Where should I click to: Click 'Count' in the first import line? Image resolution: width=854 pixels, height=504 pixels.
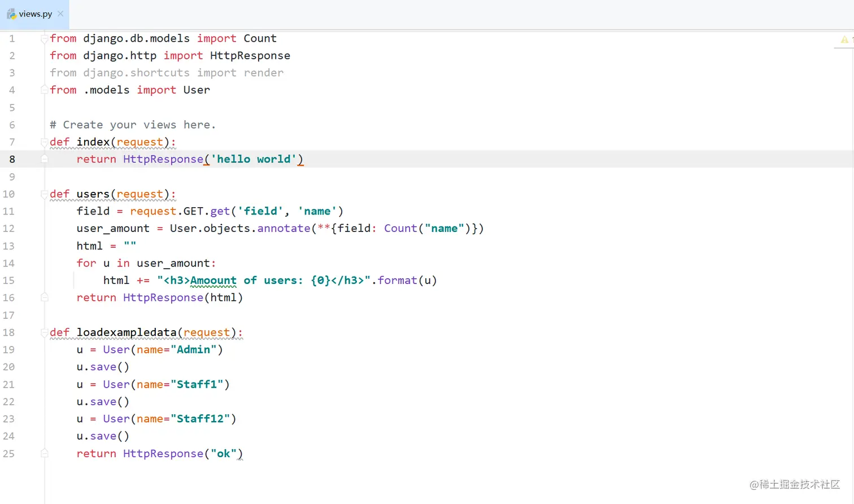(260, 38)
